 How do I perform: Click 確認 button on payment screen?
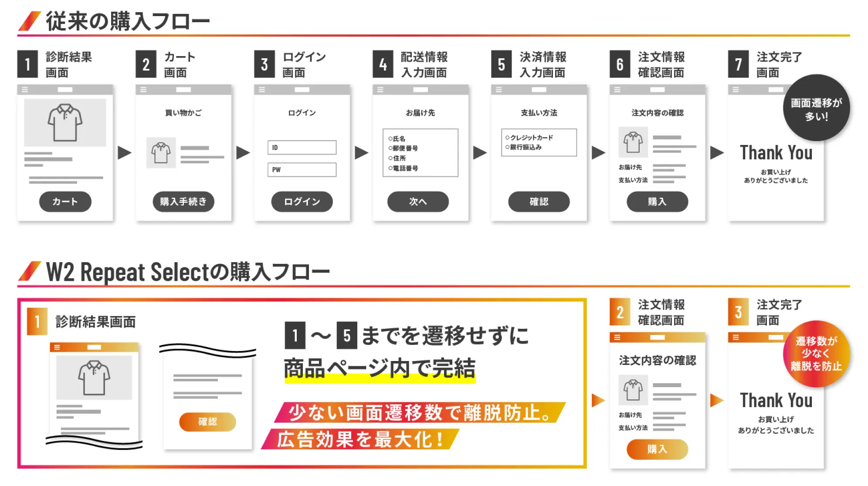[536, 201]
